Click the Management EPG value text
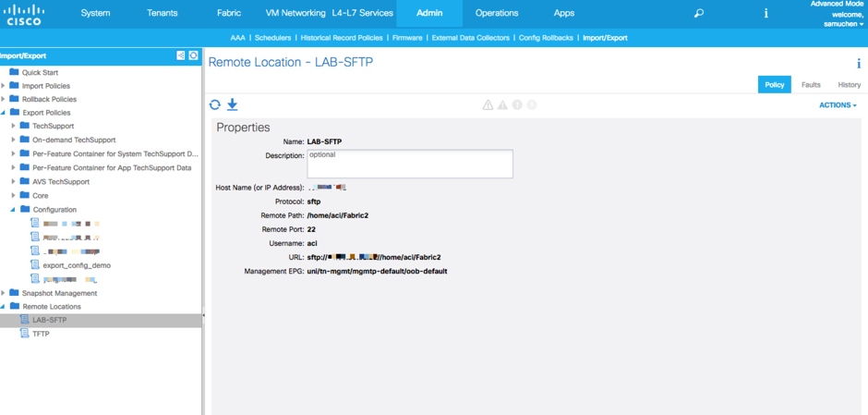This screenshot has width=868, height=415. point(377,272)
